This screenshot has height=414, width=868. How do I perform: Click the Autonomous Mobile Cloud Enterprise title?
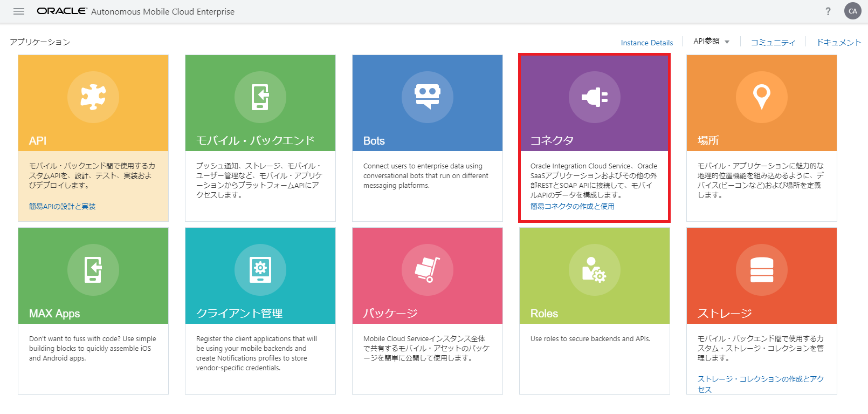[163, 11]
